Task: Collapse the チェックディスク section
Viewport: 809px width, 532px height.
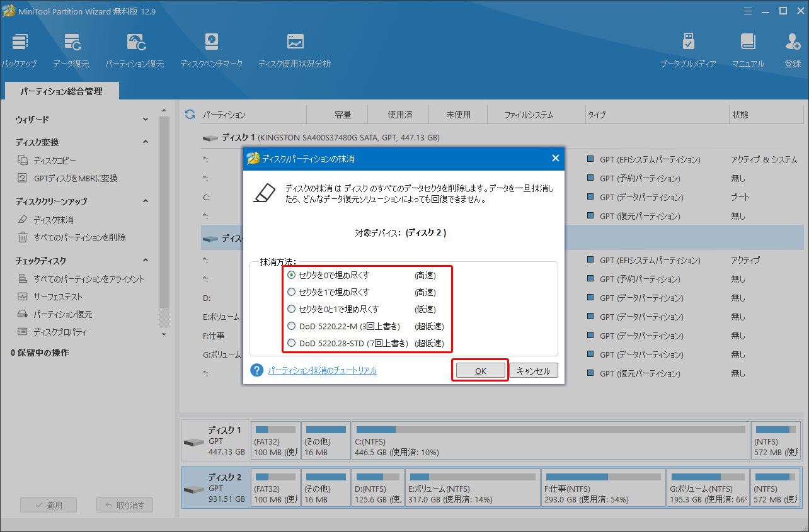Action: [x=146, y=260]
